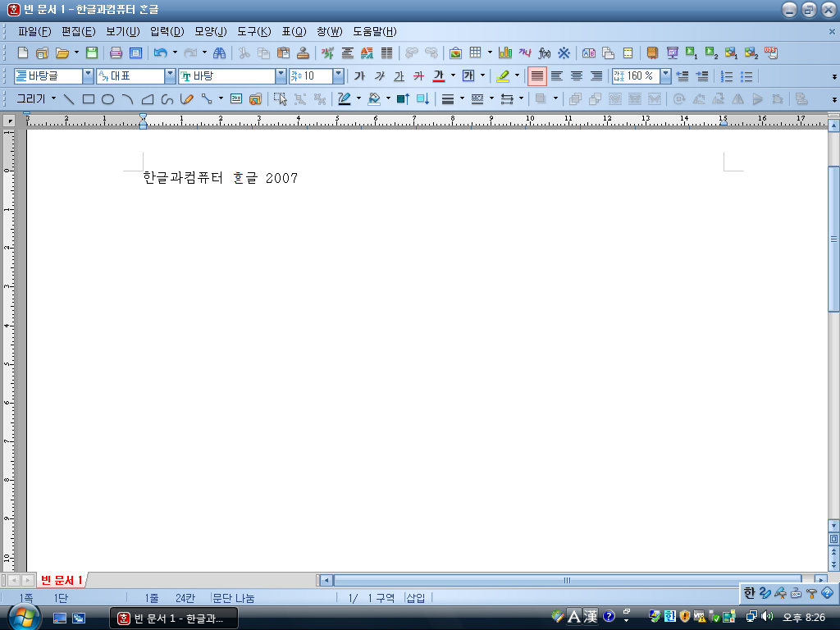Click the fill color paint bucket swatch
This screenshot has width=840, height=630.
[x=374, y=99]
